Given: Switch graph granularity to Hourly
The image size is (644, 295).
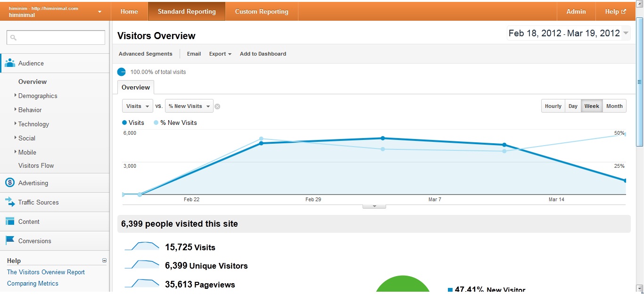Looking at the screenshot, I should click(553, 106).
